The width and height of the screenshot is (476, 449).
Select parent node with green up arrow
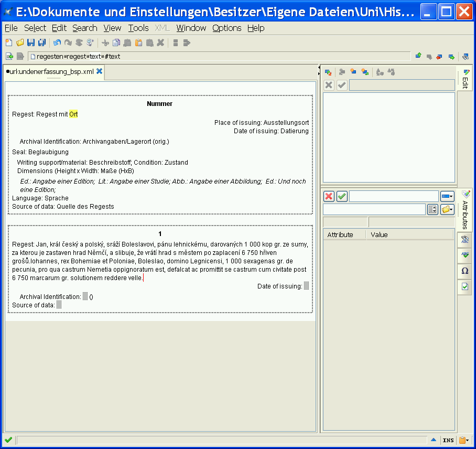(418, 56)
